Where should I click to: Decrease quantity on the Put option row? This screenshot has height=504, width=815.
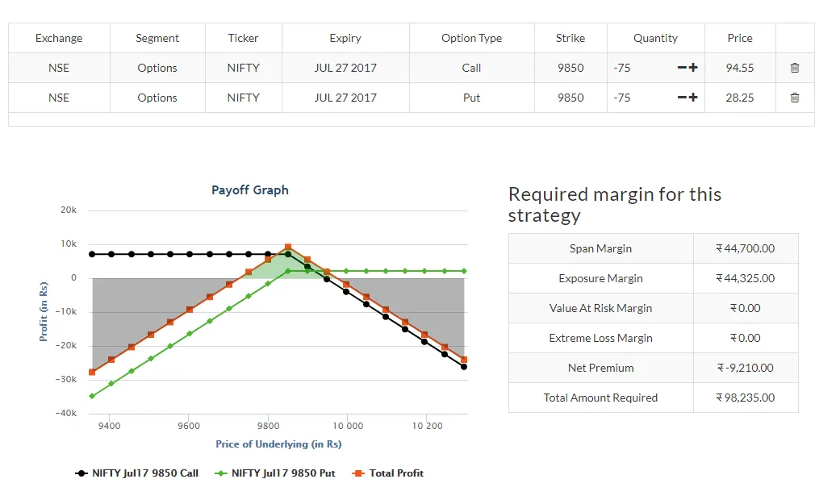click(682, 98)
